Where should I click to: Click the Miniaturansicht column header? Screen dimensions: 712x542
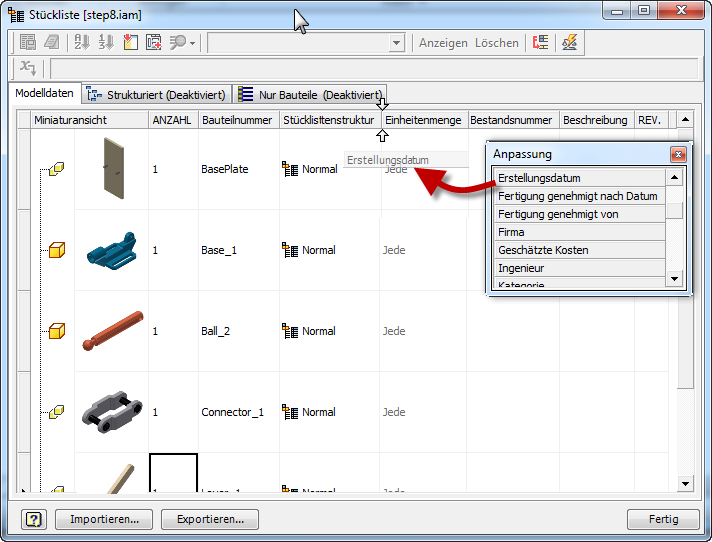tap(89, 120)
